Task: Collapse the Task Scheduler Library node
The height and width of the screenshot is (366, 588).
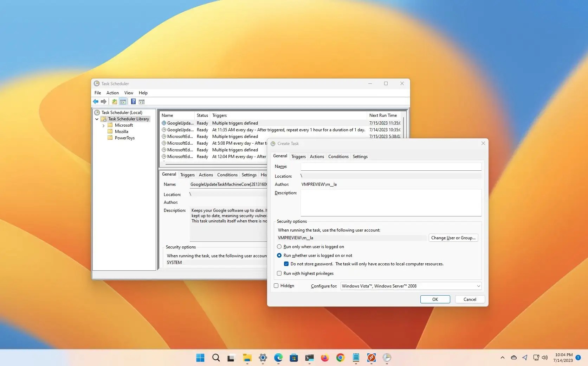Action: 97,119
